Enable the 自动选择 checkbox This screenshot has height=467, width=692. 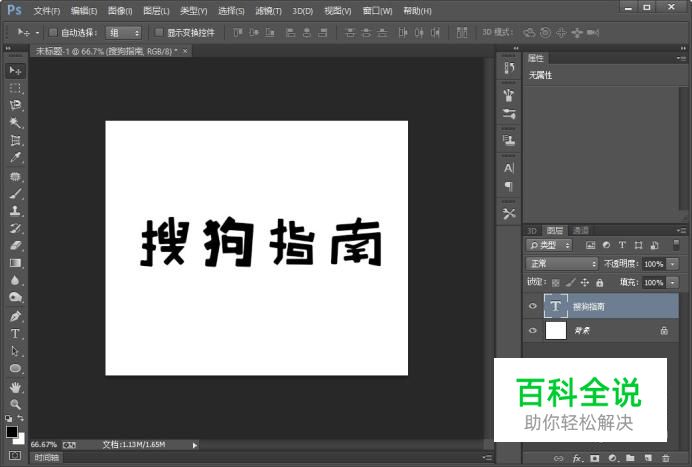[x=53, y=32]
